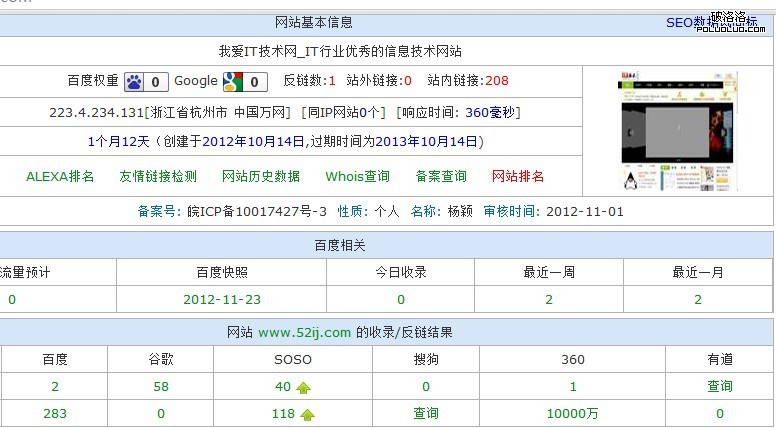The width and height of the screenshot is (776, 428).
Task: Click the 反链数 value 1
Action: (332, 81)
